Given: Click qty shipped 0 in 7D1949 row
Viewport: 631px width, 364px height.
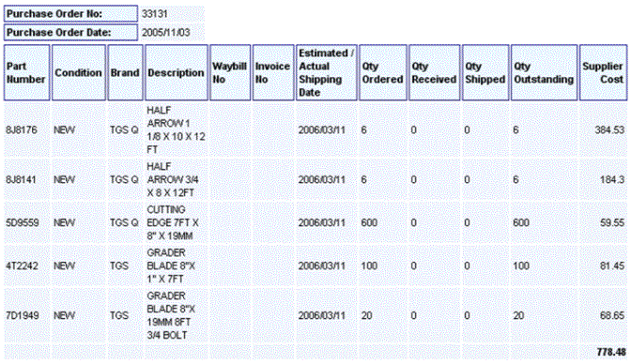Looking at the screenshot, I should (x=467, y=315).
